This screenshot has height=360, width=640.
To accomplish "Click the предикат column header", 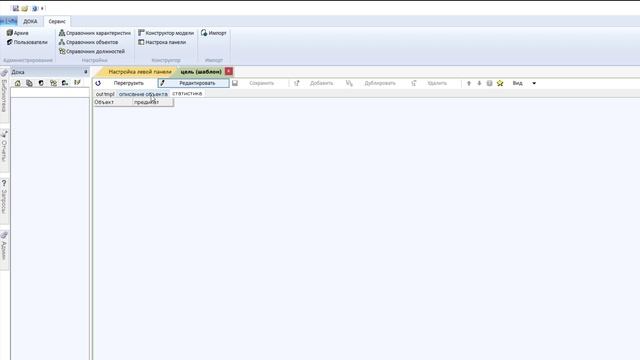I will pos(153,102).
